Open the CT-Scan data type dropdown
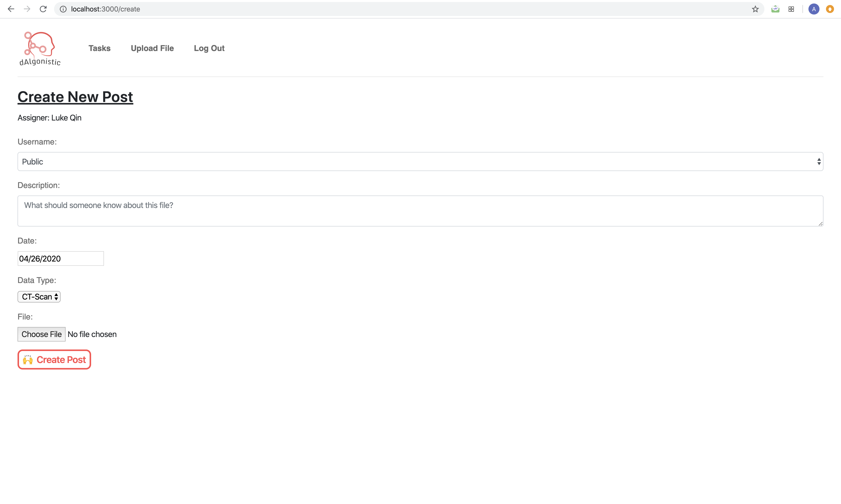 (39, 297)
